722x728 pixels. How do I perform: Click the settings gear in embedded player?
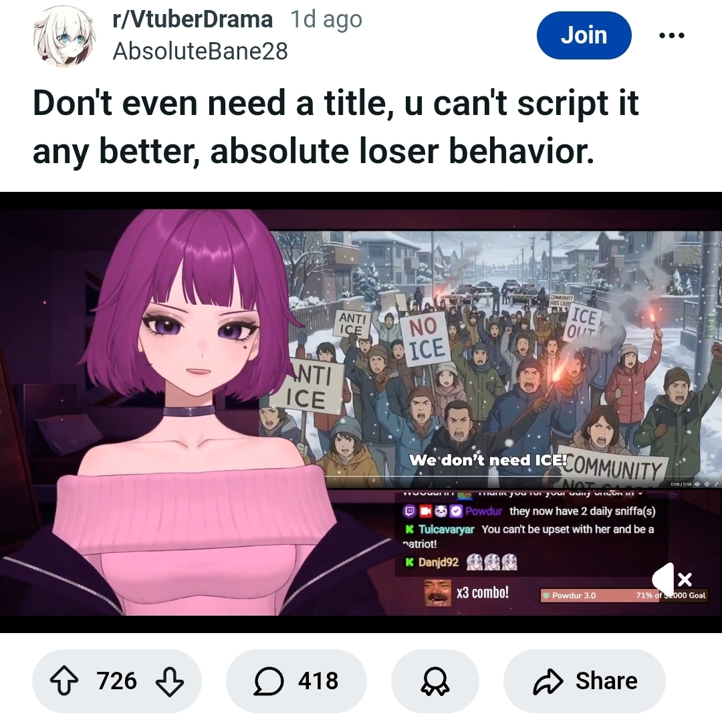point(707,484)
